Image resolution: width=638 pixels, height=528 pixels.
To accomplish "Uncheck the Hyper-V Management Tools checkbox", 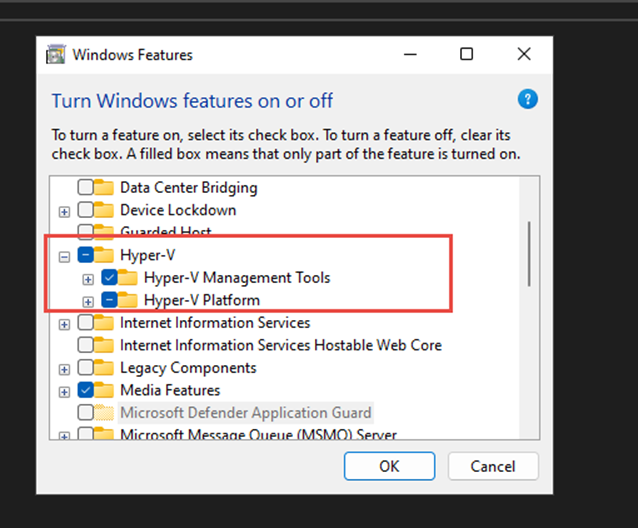I will 109,278.
